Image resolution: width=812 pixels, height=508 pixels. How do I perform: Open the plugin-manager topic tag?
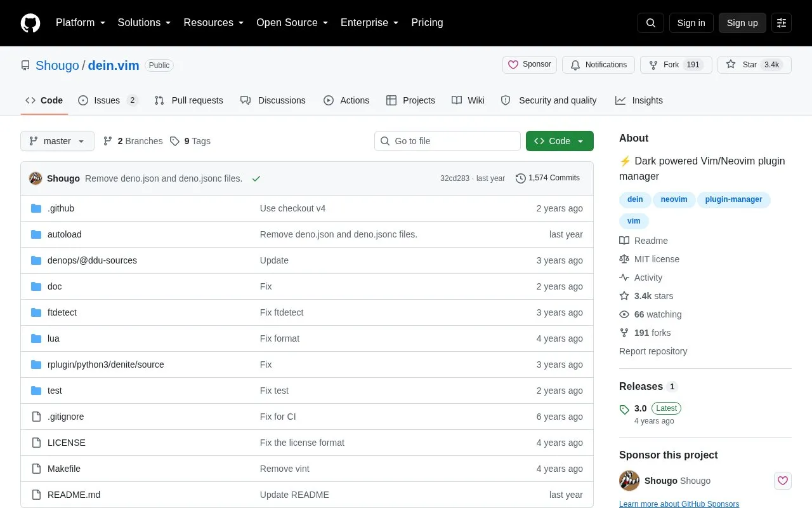(734, 199)
